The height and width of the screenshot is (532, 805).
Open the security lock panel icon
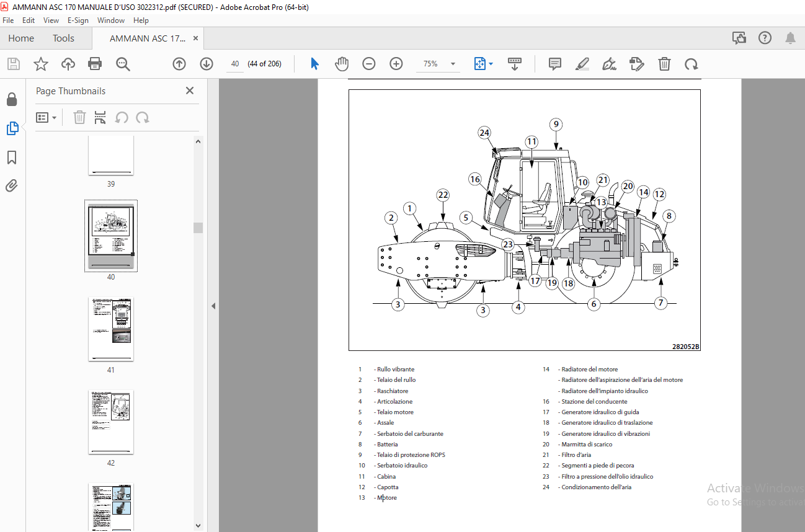[x=12, y=100]
